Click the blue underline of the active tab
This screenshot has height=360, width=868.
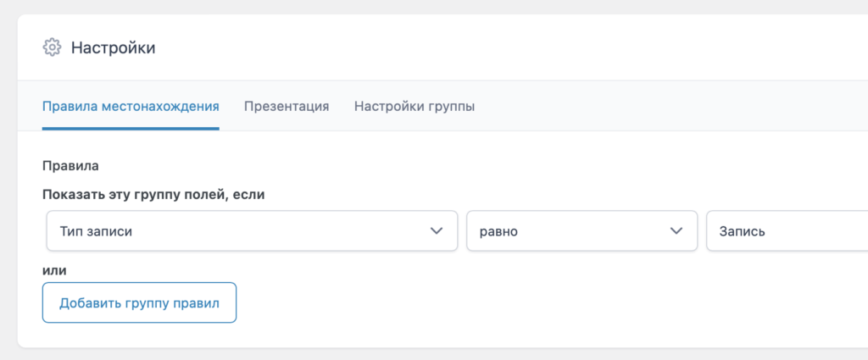[131, 129]
